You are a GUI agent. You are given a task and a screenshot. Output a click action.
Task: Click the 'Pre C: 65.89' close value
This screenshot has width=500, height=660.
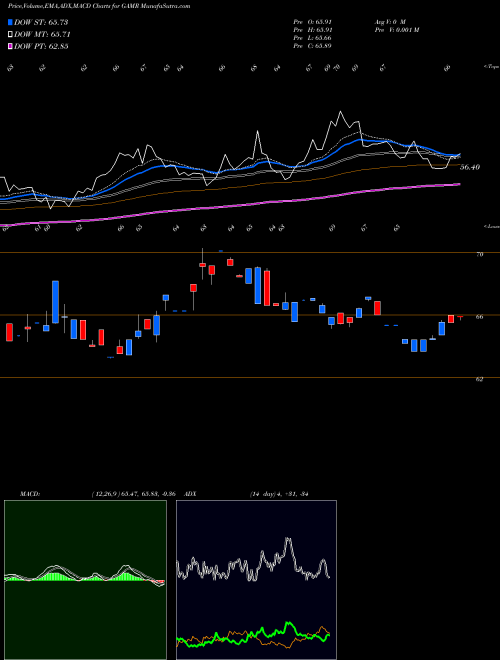312,45
